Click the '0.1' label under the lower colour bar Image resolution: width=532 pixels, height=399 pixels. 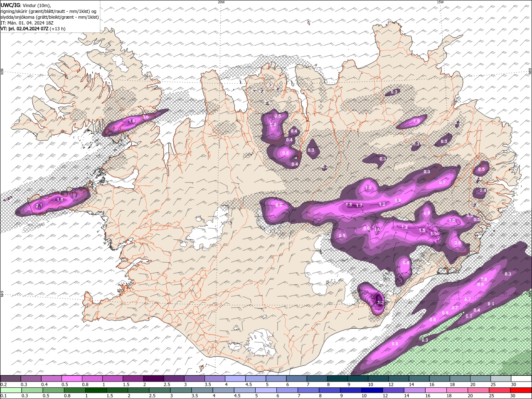pyautogui.click(x=3, y=396)
